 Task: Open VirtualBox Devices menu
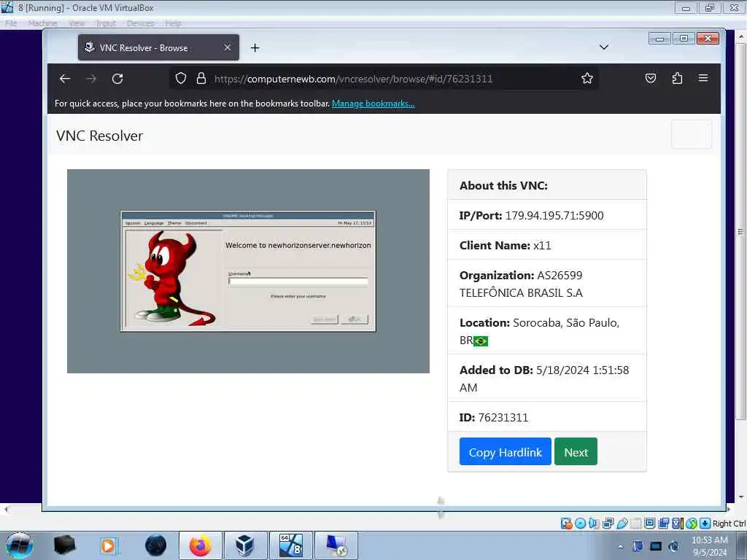point(140,23)
